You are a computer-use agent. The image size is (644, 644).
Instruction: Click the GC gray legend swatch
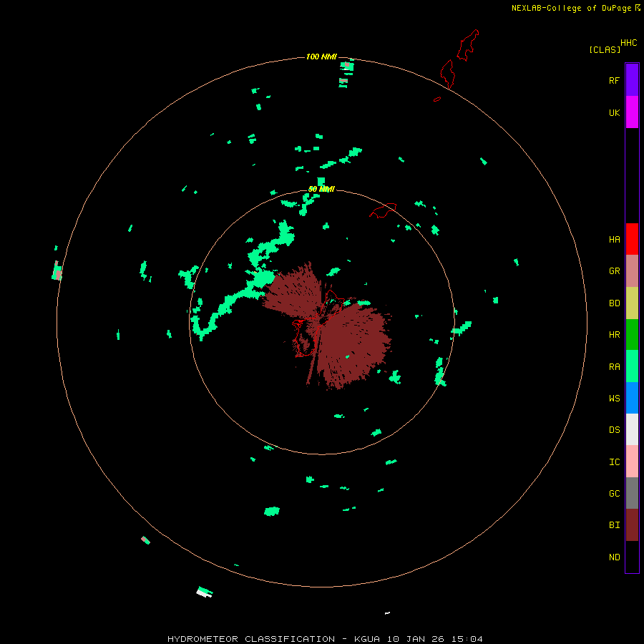coord(632,493)
